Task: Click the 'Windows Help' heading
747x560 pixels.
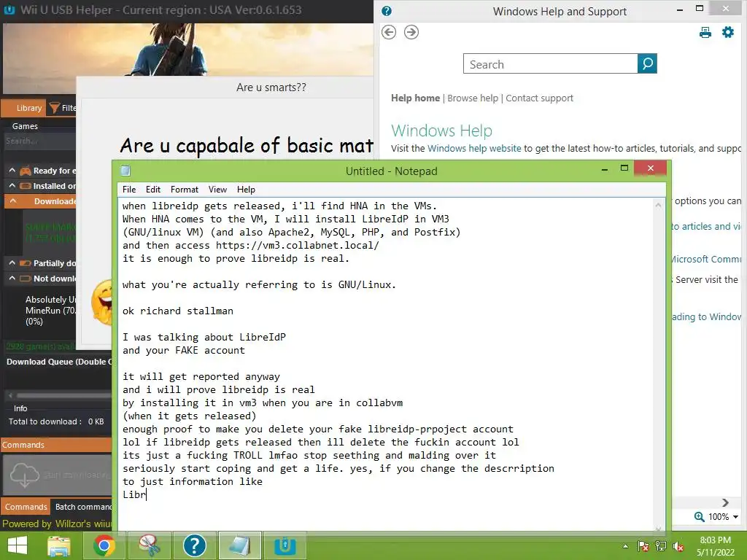Action: pyautogui.click(x=441, y=131)
